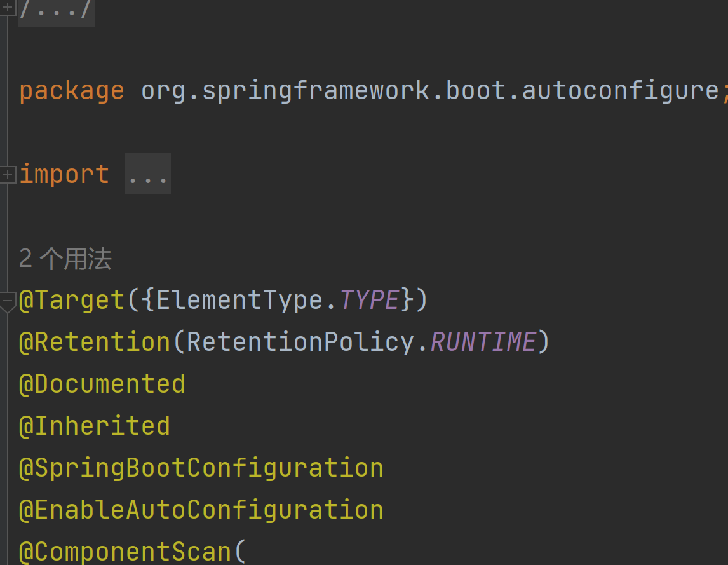Collapse the annotation block at @Target line

(x=8, y=302)
